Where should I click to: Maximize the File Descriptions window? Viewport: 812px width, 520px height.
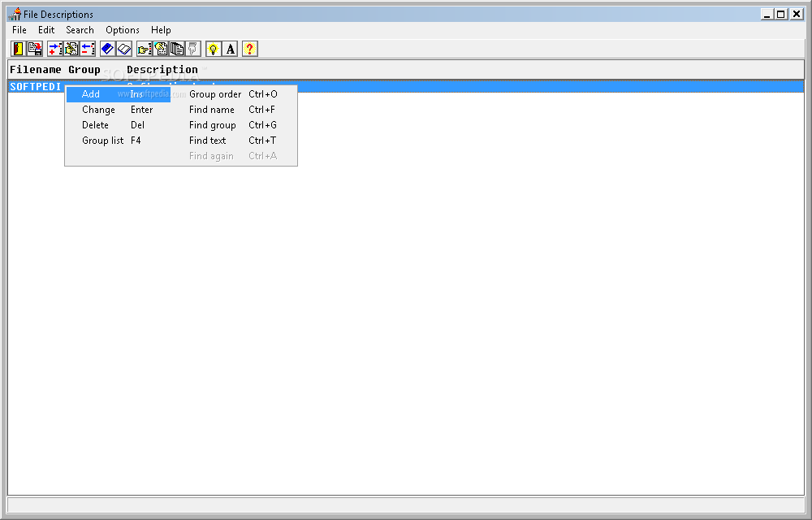[x=780, y=14]
